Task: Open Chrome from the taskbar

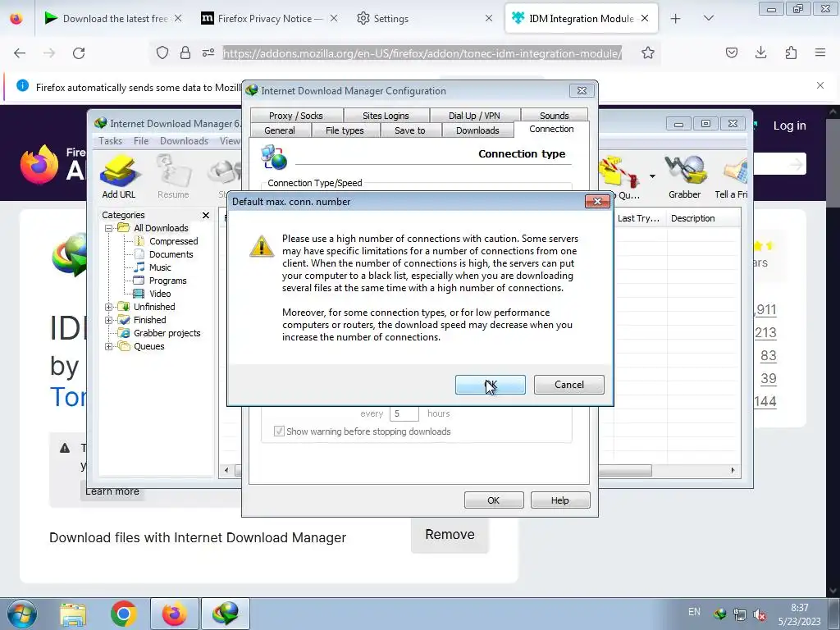Action: (x=124, y=614)
